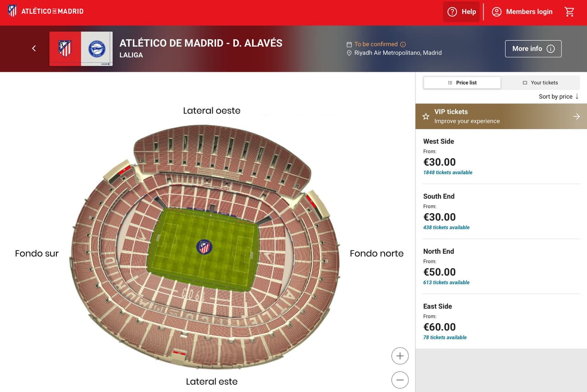Switch to the Your tickets tab
The image size is (587, 392).
coord(540,83)
